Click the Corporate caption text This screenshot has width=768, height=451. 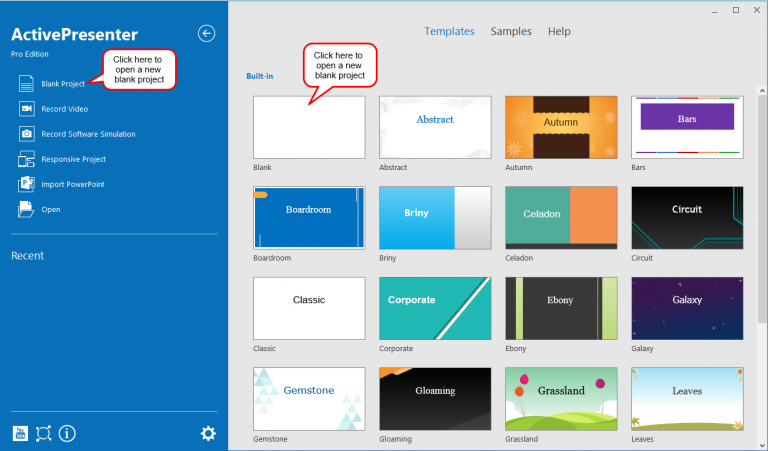[396, 349]
